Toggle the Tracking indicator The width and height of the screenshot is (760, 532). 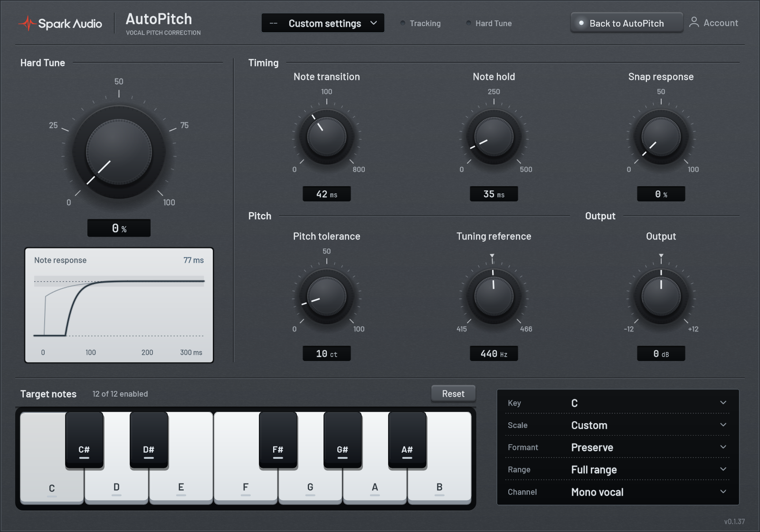point(420,23)
